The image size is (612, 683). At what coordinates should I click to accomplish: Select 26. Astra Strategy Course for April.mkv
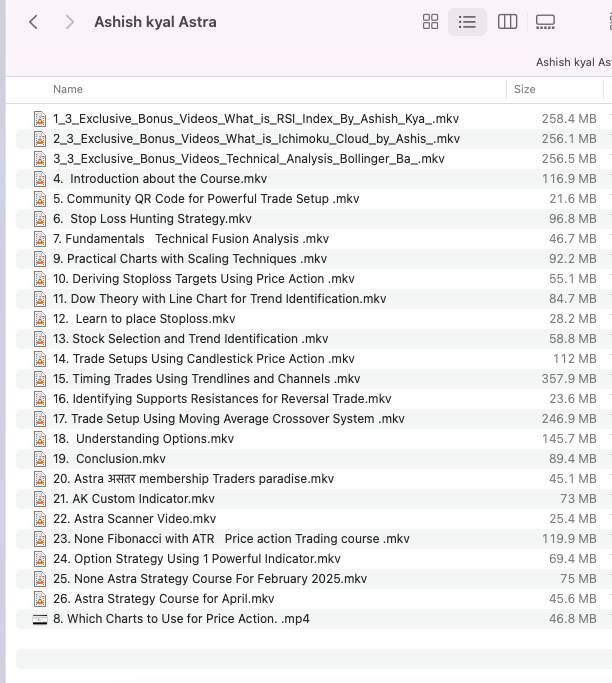coord(314,599)
